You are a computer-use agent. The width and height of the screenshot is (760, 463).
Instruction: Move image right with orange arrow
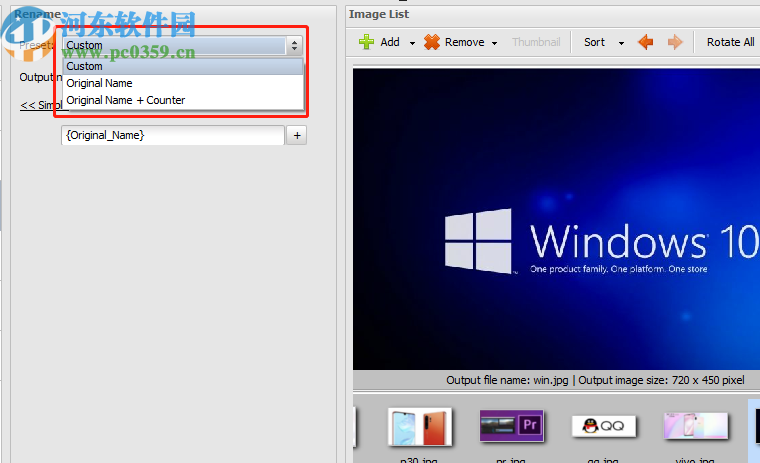point(675,42)
